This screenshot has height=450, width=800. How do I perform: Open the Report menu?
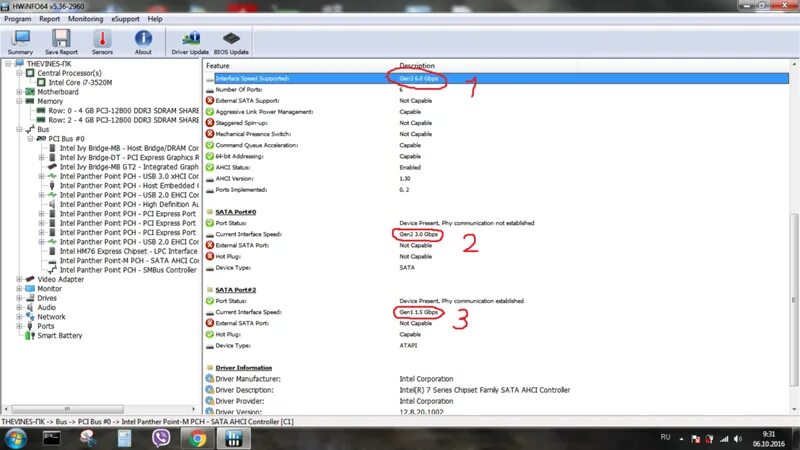49,19
